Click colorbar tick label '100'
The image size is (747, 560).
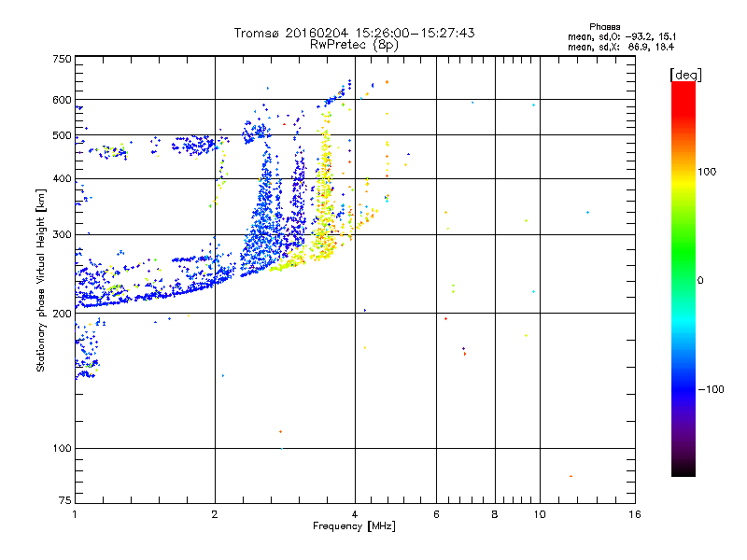pos(707,172)
